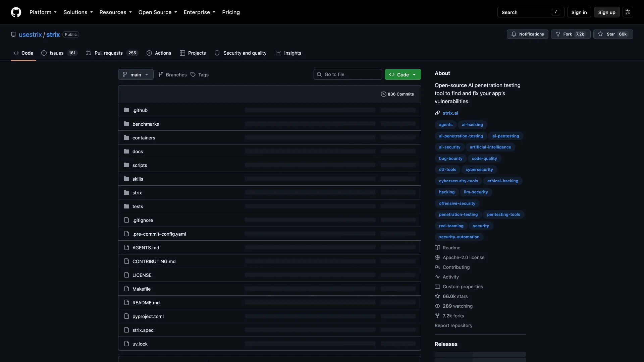Expand the Open Source menu
644x362 pixels.
click(x=158, y=12)
